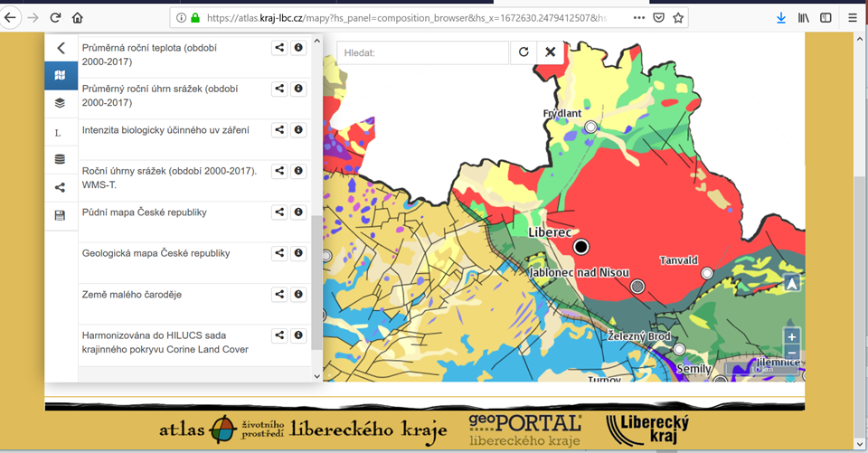Open the atlas životního prostředí logo link

point(304,429)
